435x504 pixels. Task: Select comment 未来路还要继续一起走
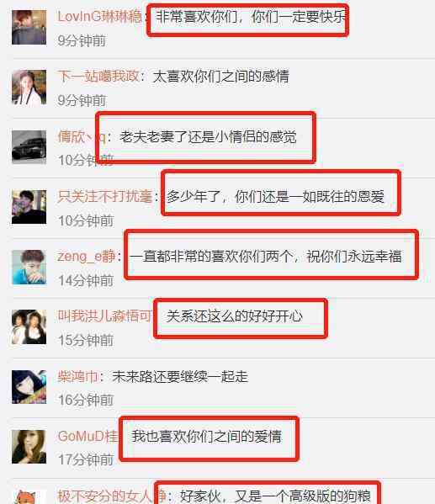[180, 376]
